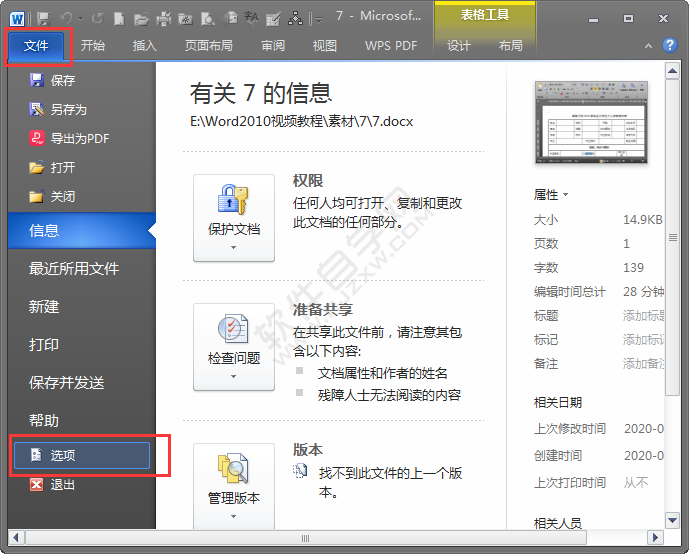
Task: Click the Quick Print printer icon
Action: click(x=163, y=18)
